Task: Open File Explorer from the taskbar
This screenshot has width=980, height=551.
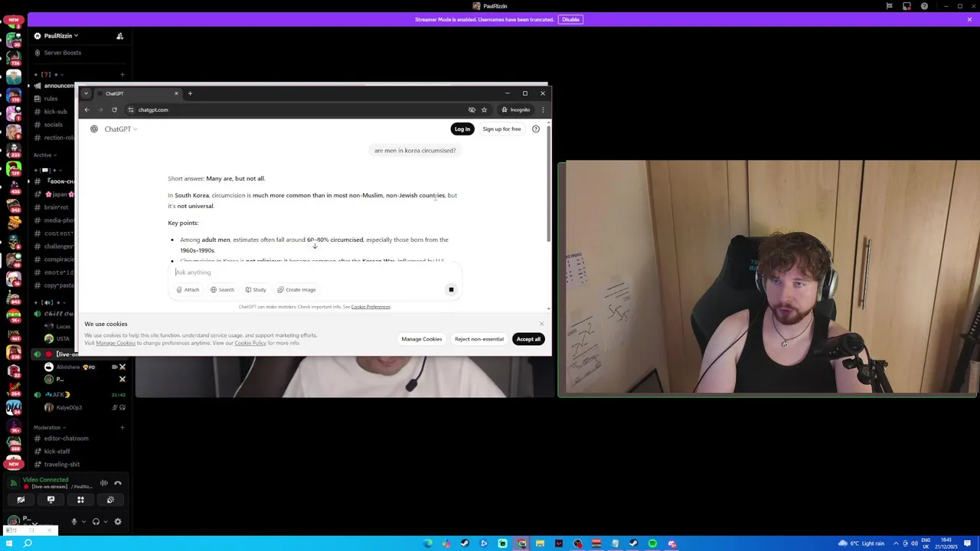Action: tap(540, 543)
